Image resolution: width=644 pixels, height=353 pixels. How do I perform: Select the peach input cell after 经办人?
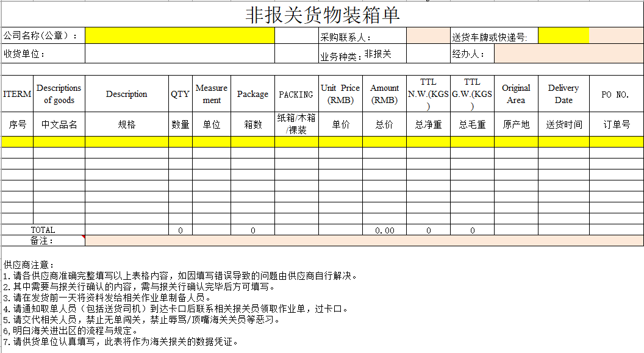coord(568,54)
